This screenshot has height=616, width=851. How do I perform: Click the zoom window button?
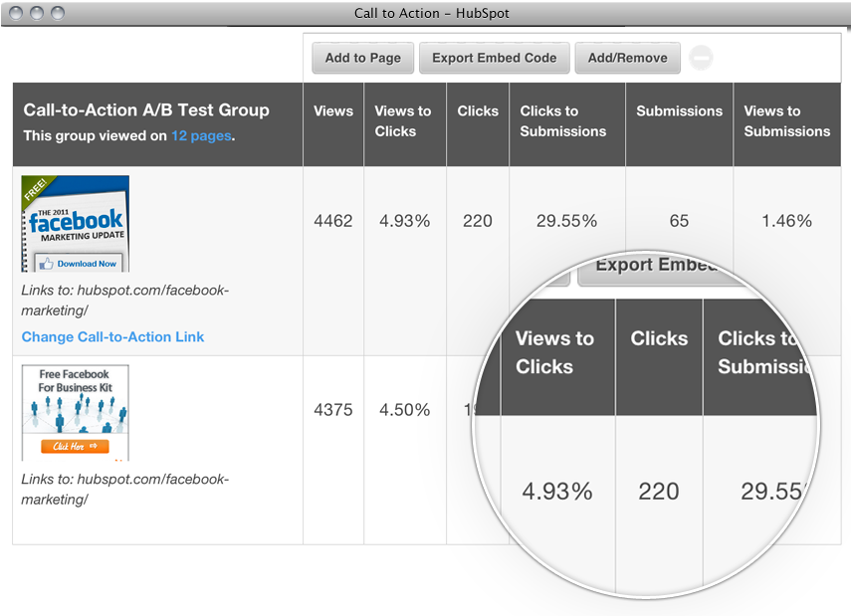[58, 13]
